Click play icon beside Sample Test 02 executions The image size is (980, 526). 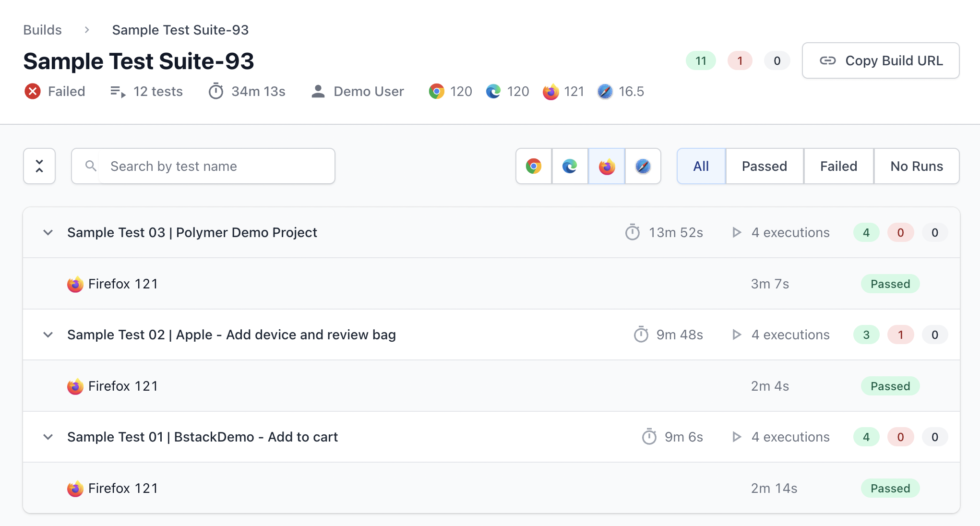tap(737, 335)
